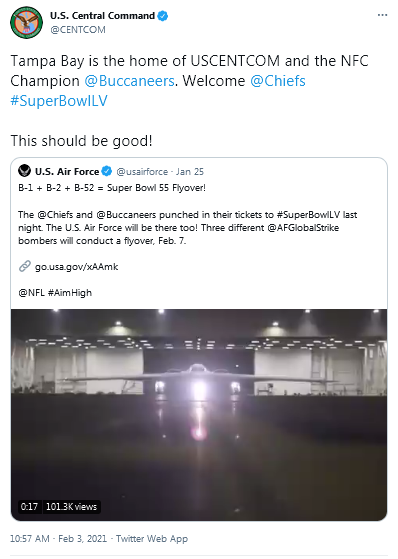The width and height of the screenshot is (398, 559).
Task: Open the @Chiefs mention in main tweet
Action: (278, 81)
